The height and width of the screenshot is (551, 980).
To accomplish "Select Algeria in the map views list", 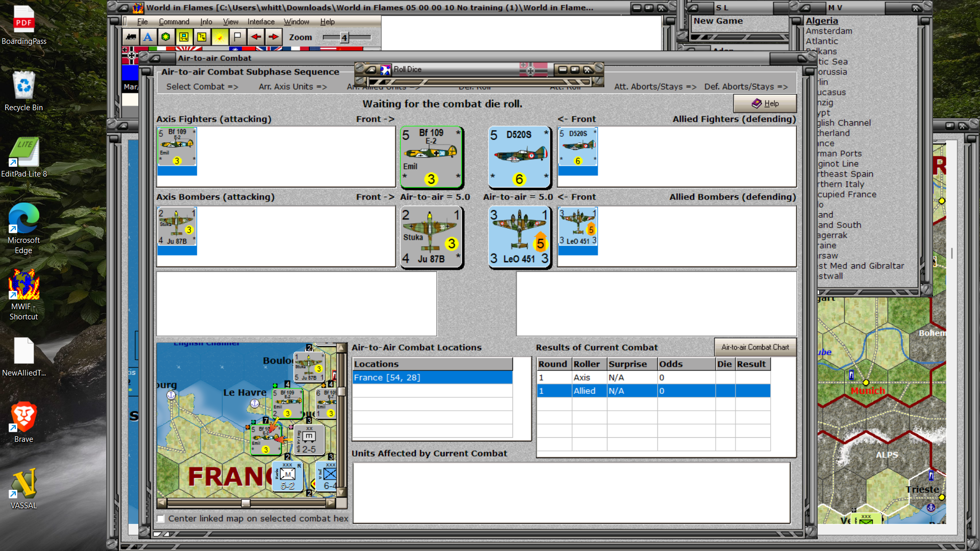I will click(x=821, y=21).
